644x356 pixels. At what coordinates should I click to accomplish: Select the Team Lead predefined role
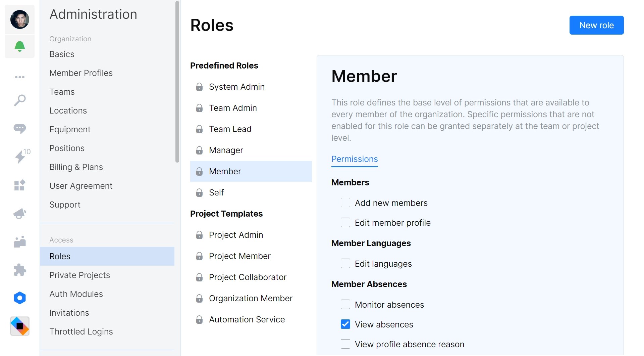coord(230,129)
